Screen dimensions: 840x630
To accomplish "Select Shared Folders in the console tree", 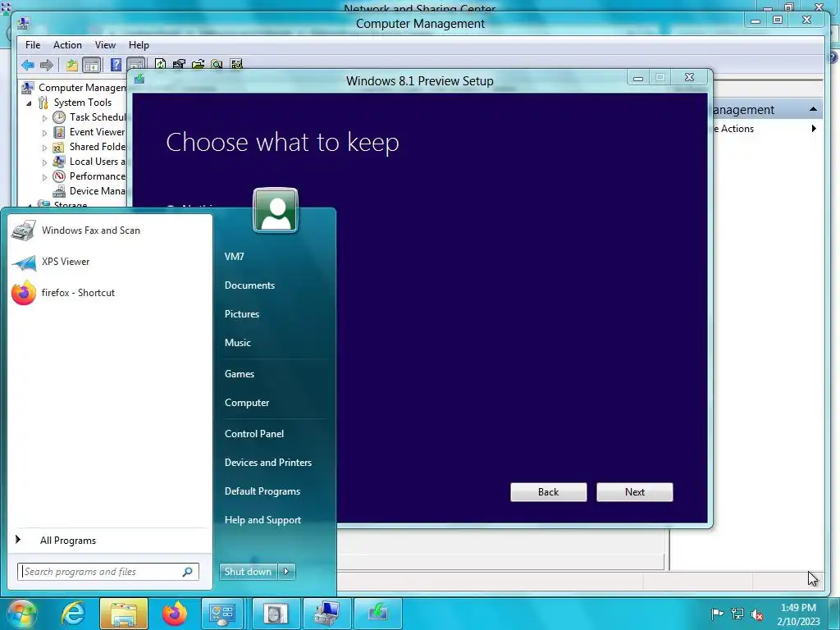I will [x=97, y=147].
